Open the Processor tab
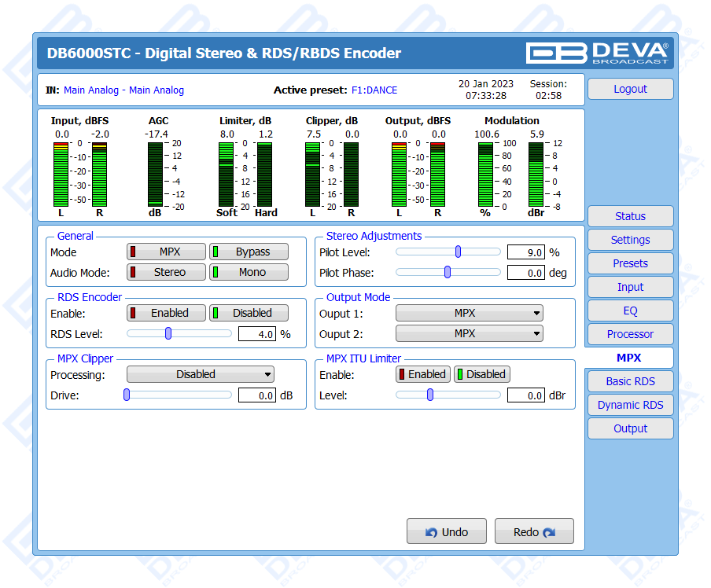This screenshot has width=711, height=588. click(630, 334)
